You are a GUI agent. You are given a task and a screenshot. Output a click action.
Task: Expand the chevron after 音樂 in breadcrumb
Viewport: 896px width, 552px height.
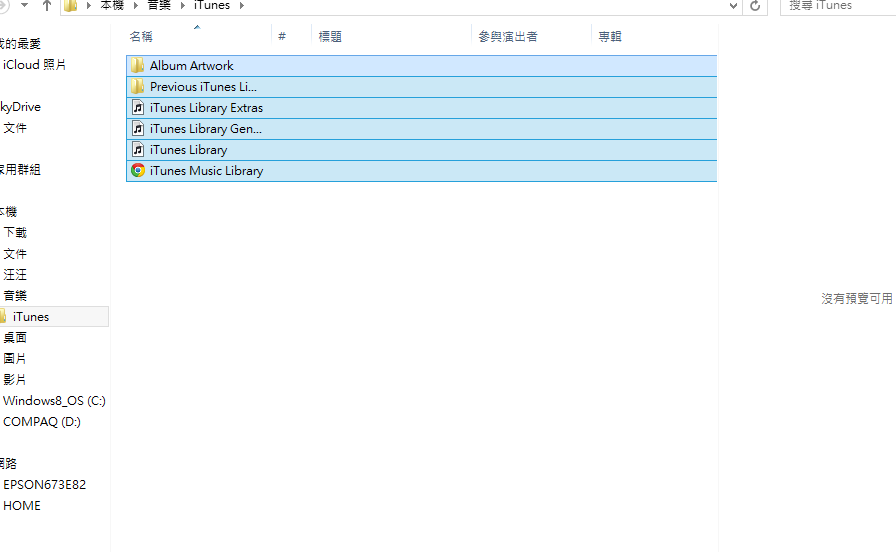point(183,6)
